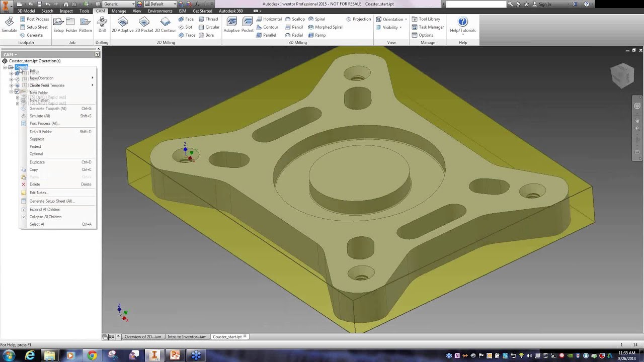Open the Orientation dropdown

coord(391,19)
